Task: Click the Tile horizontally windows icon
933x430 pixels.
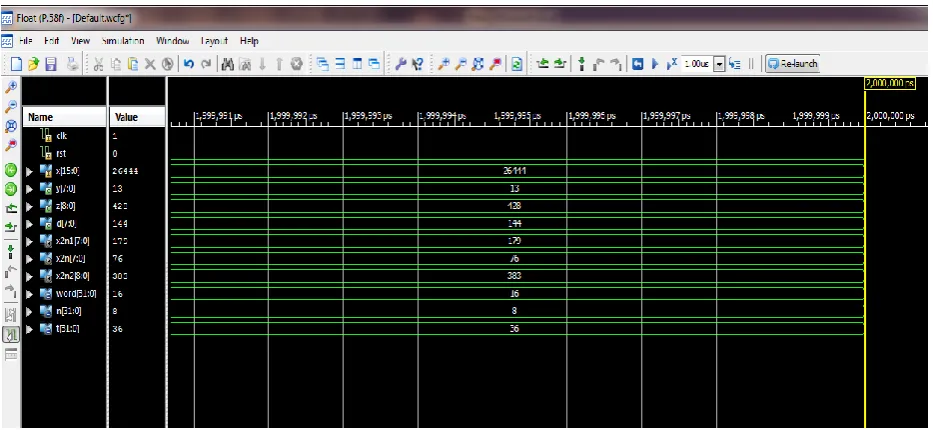Action: click(x=340, y=64)
